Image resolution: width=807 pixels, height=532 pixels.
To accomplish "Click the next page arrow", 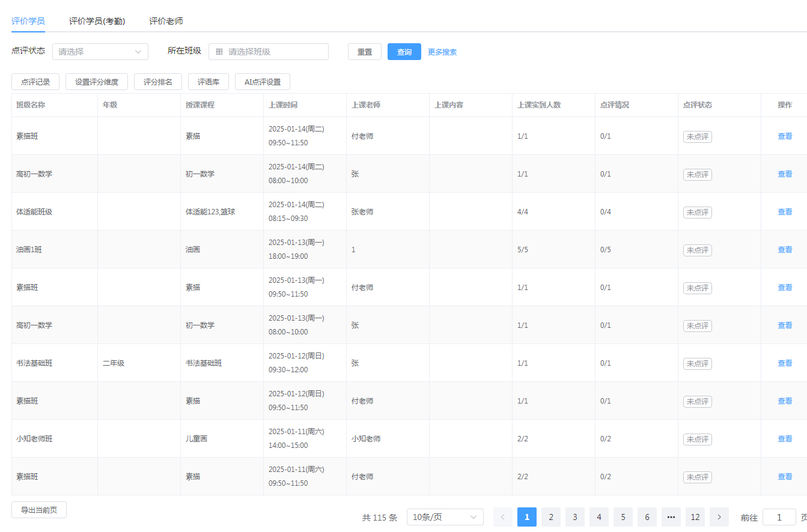I will (x=719, y=517).
